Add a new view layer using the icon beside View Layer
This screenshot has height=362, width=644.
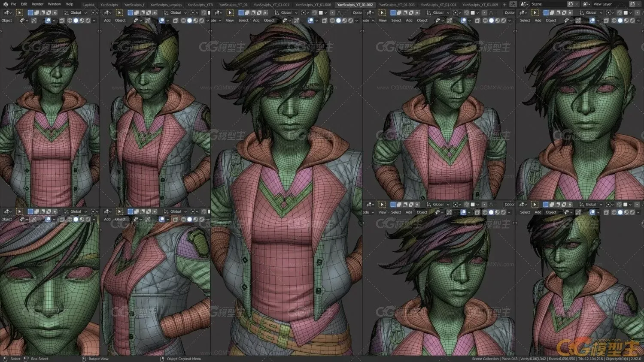632,4
